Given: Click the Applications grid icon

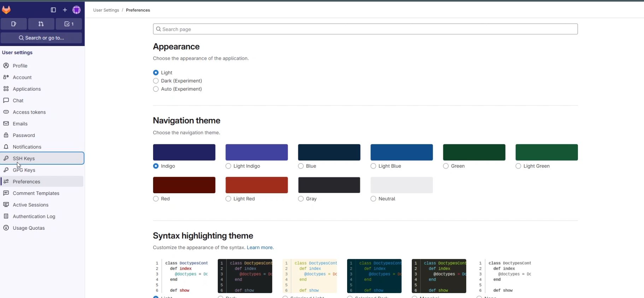Looking at the screenshot, I should click(6, 89).
